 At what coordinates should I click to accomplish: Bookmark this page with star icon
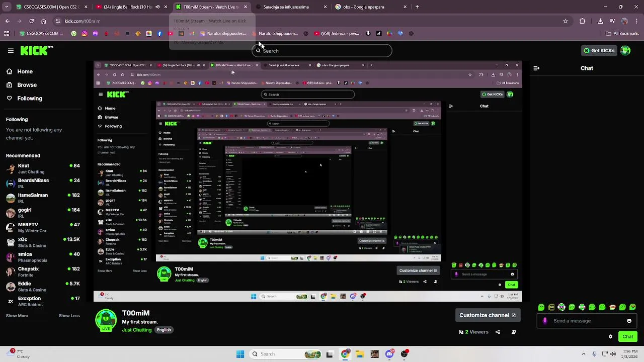(x=566, y=21)
